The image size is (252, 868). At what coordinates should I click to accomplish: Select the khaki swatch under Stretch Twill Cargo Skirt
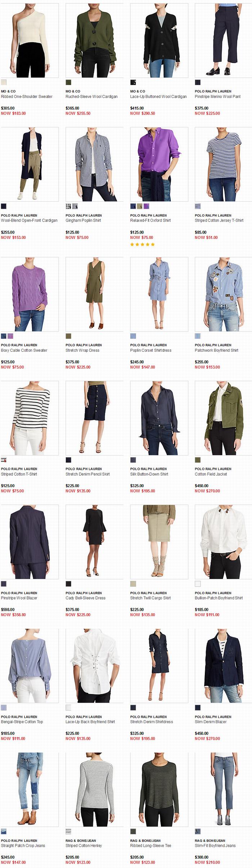point(133,584)
